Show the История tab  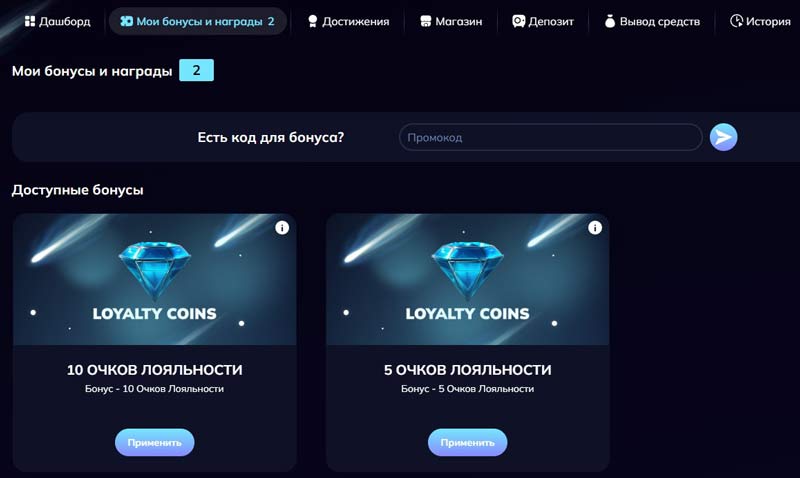click(x=760, y=21)
